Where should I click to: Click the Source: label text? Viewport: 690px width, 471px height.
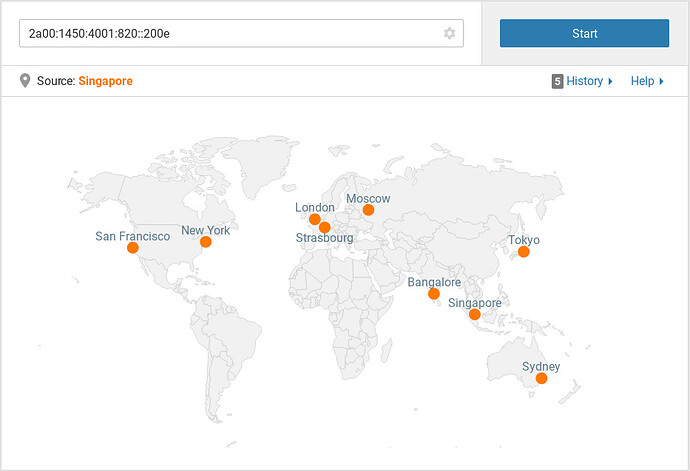pos(56,81)
